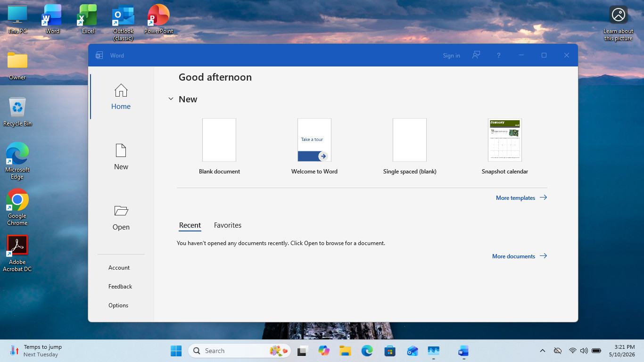Screen dimensions: 644x362
Task: Click the More documents link
Action: point(520,256)
